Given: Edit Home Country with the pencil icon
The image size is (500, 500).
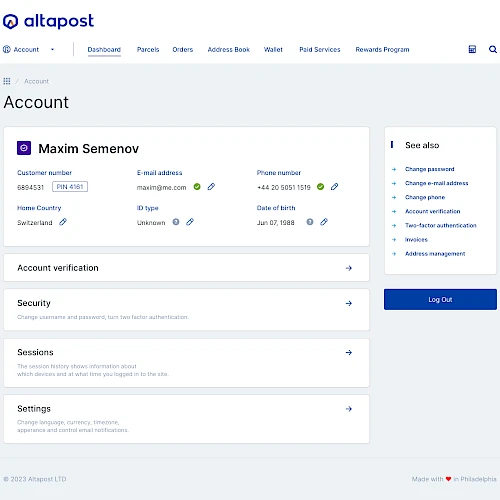Looking at the screenshot, I should (63, 222).
